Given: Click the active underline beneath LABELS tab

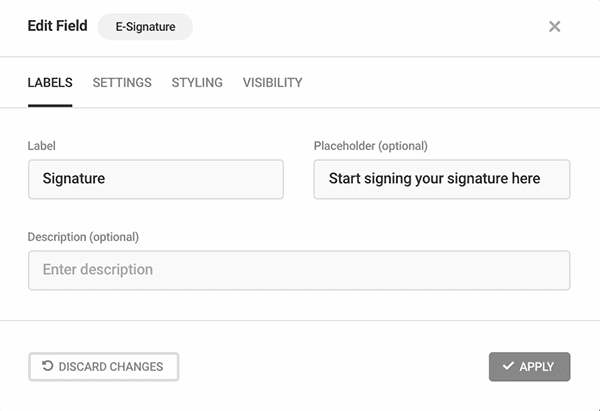Looking at the screenshot, I should 50,106.
